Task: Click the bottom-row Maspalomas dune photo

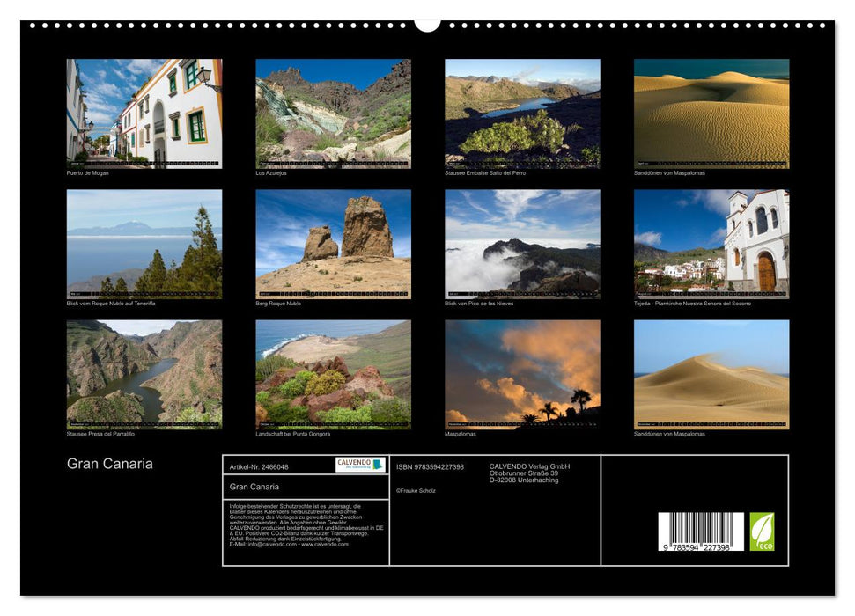Action: pos(711,375)
